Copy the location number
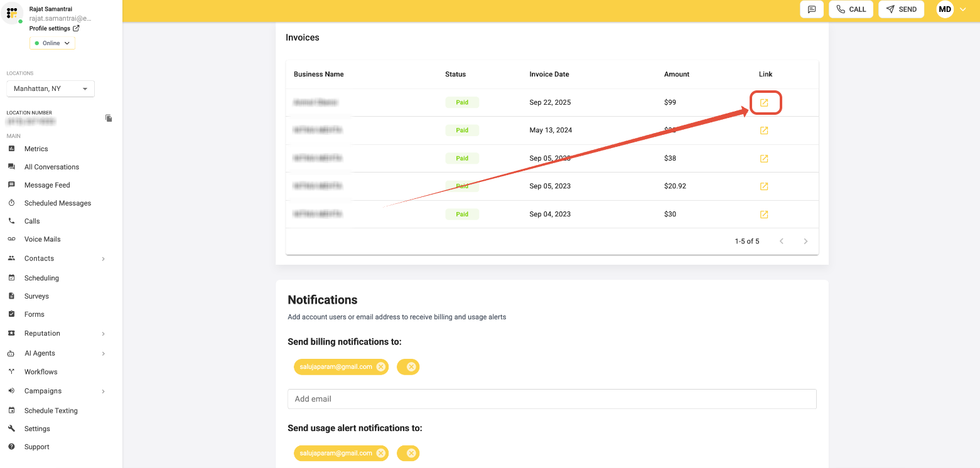 109,118
